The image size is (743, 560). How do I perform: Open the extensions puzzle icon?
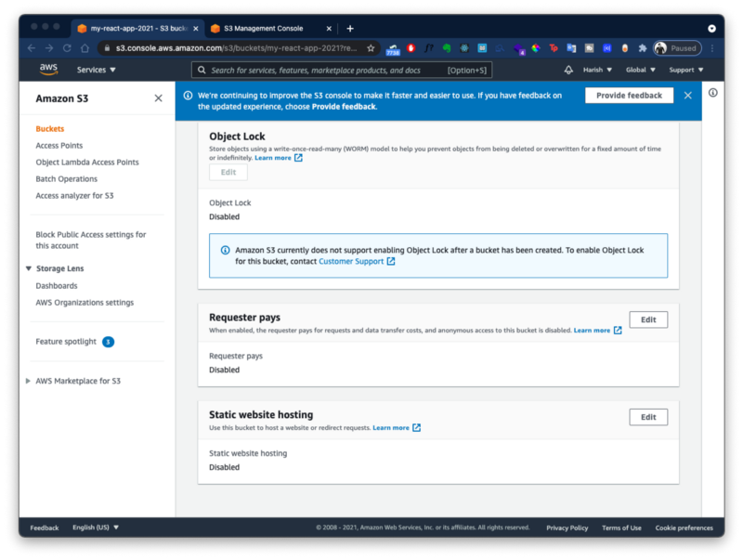coord(643,48)
